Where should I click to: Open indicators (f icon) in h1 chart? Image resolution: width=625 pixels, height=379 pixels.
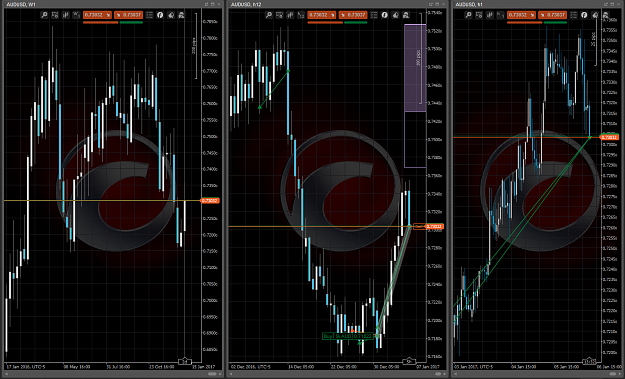pyautogui.click(x=584, y=15)
